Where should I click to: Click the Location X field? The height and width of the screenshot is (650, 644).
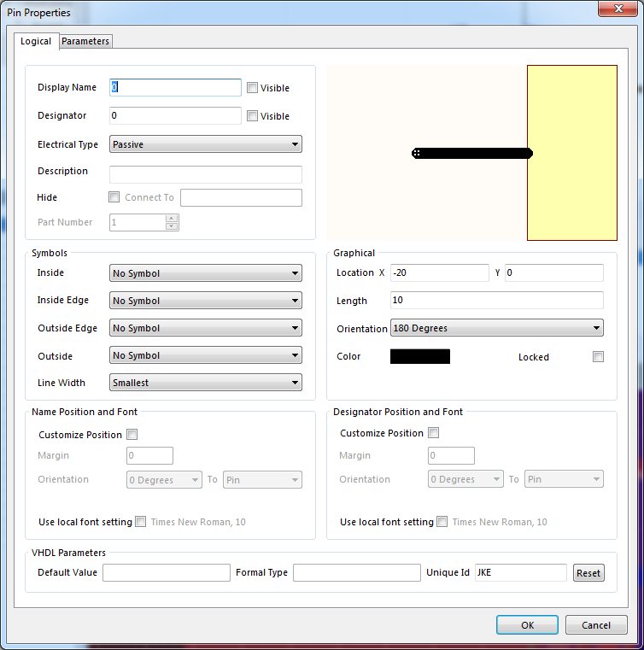click(x=440, y=272)
